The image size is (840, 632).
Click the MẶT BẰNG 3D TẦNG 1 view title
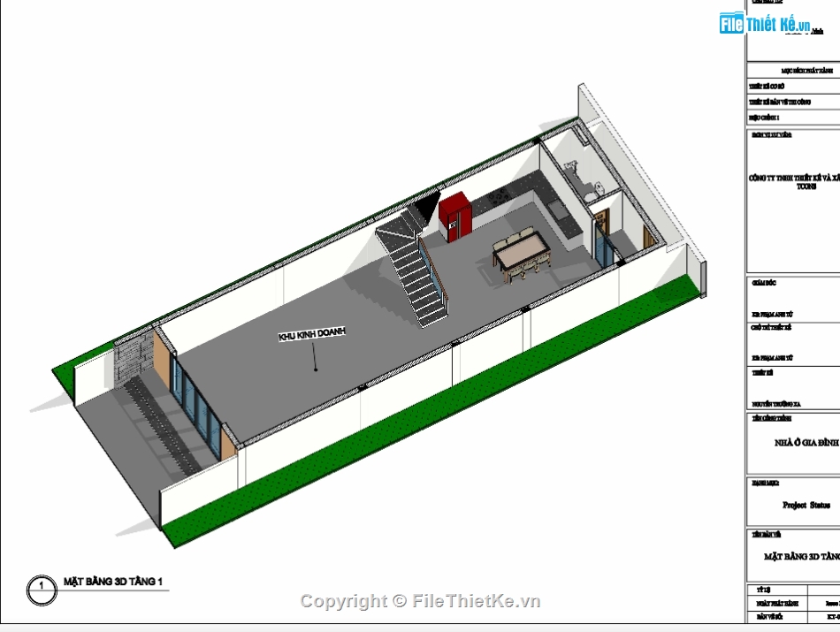113,581
